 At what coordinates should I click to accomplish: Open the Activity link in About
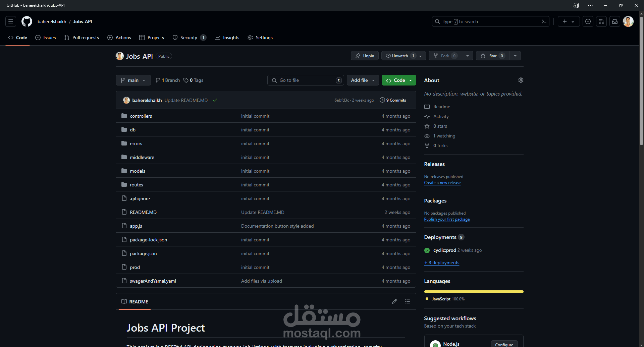tap(441, 116)
